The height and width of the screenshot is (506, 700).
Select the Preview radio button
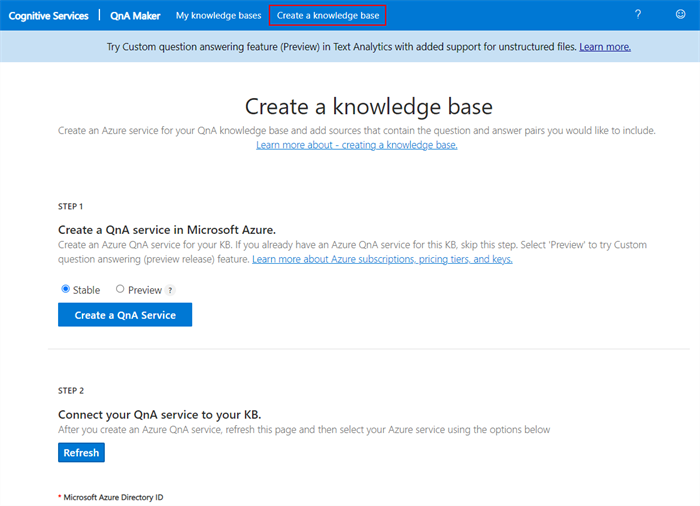tap(120, 289)
